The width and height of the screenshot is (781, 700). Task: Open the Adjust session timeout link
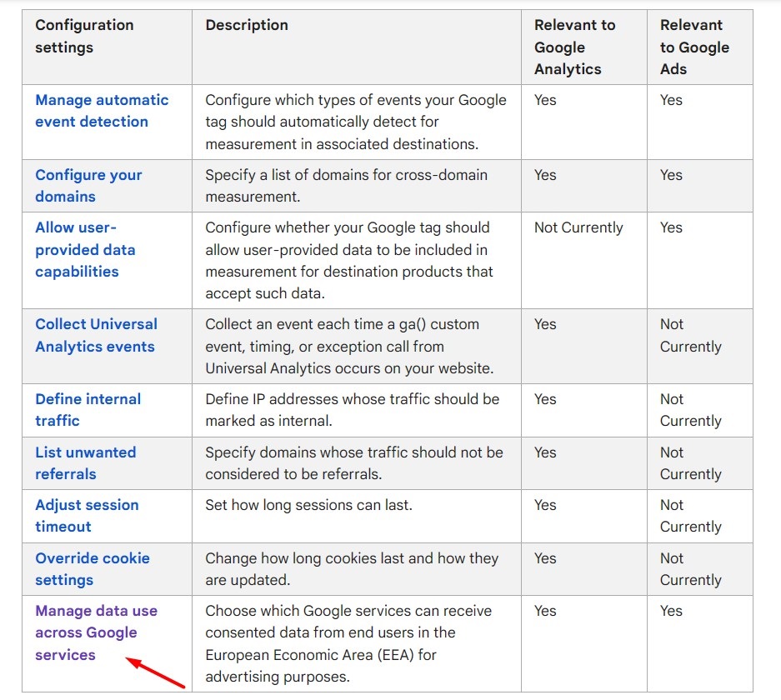pyautogui.click(x=87, y=515)
